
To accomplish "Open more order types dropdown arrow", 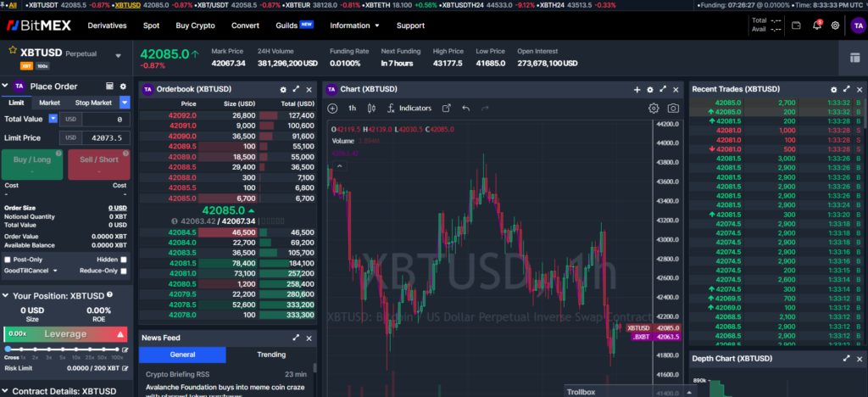I will point(125,103).
